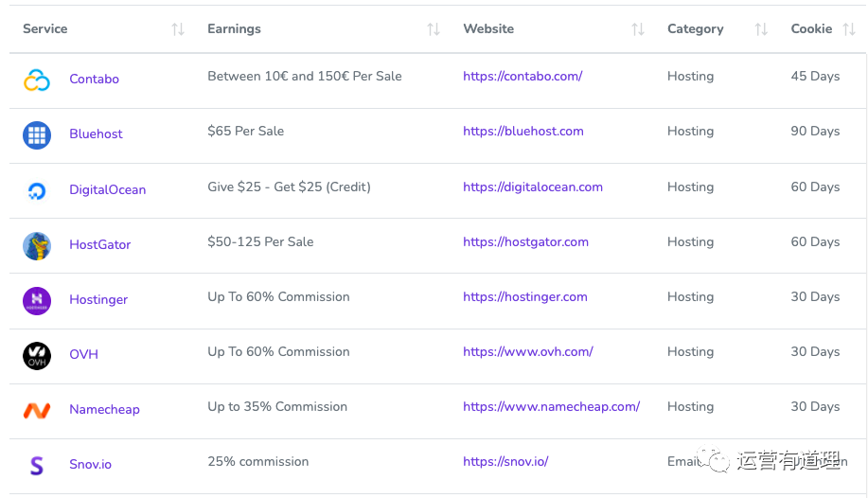
Task: Click the black OVH logo icon
Action: pos(37,356)
